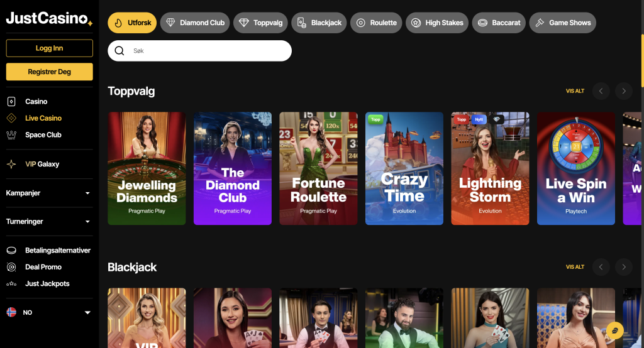This screenshot has width=644, height=348.
Task: Open Deal Promo in the sidebar
Action: tap(43, 267)
